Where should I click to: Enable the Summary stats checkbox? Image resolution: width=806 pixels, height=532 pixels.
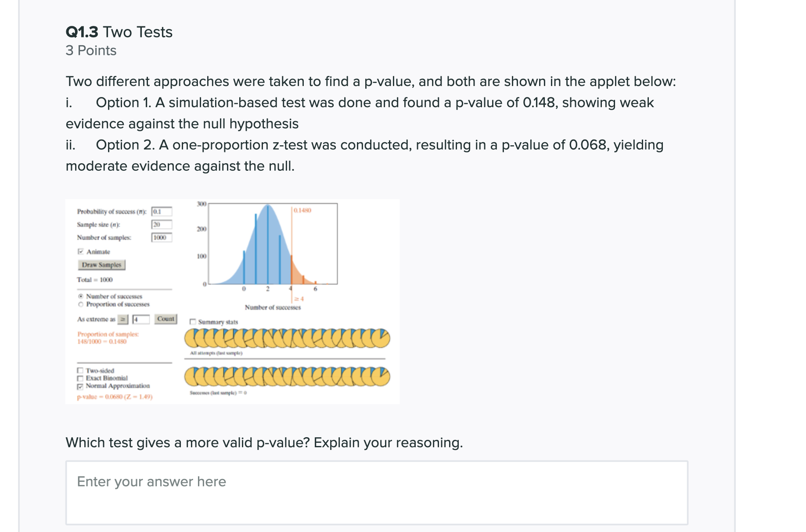pos(192,322)
